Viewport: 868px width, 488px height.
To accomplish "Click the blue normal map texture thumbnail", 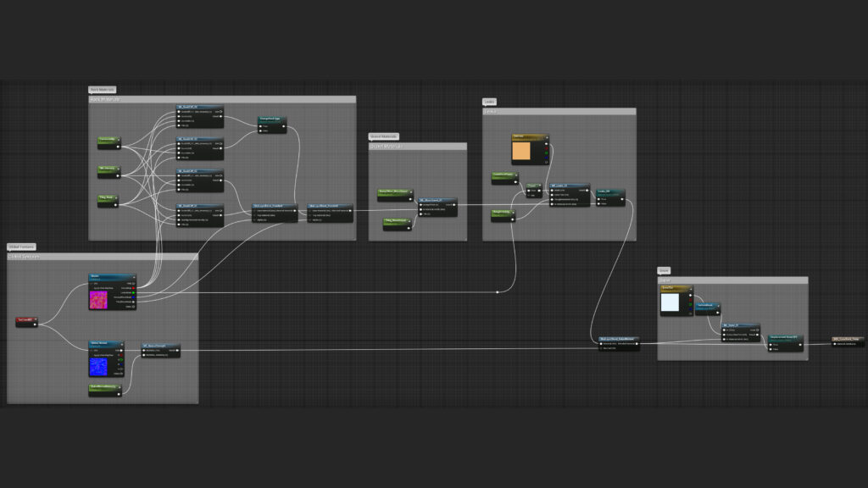I will [x=98, y=367].
